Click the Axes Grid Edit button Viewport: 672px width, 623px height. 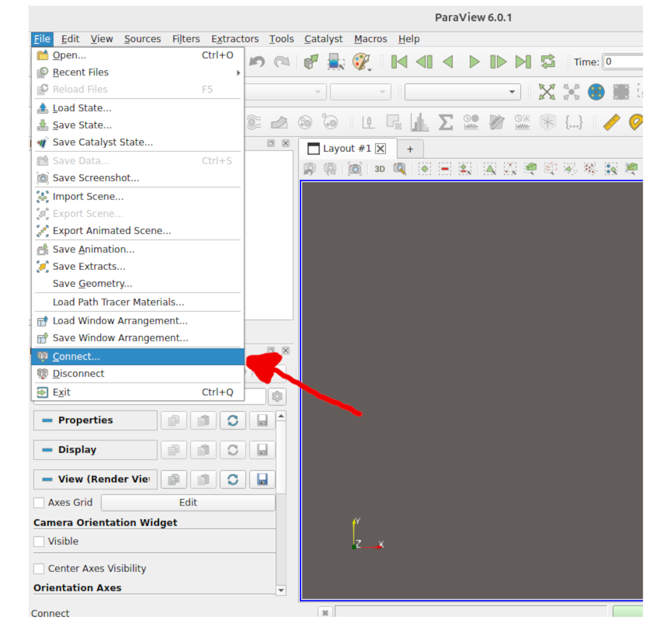(x=188, y=503)
